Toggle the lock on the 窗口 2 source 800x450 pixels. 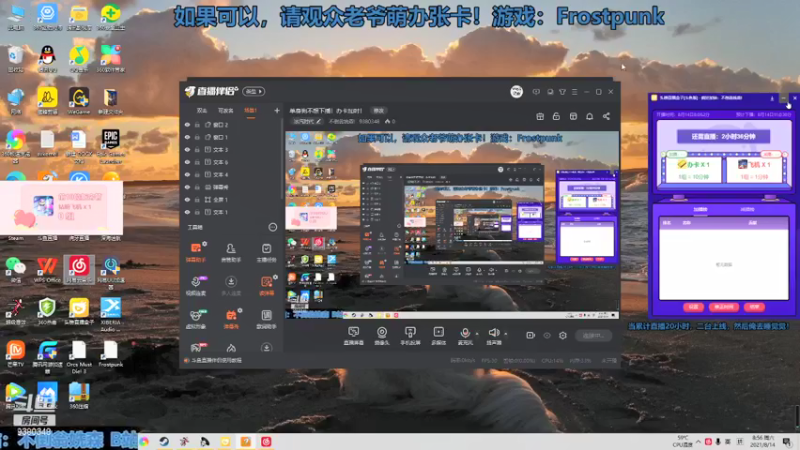click(x=197, y=124)
